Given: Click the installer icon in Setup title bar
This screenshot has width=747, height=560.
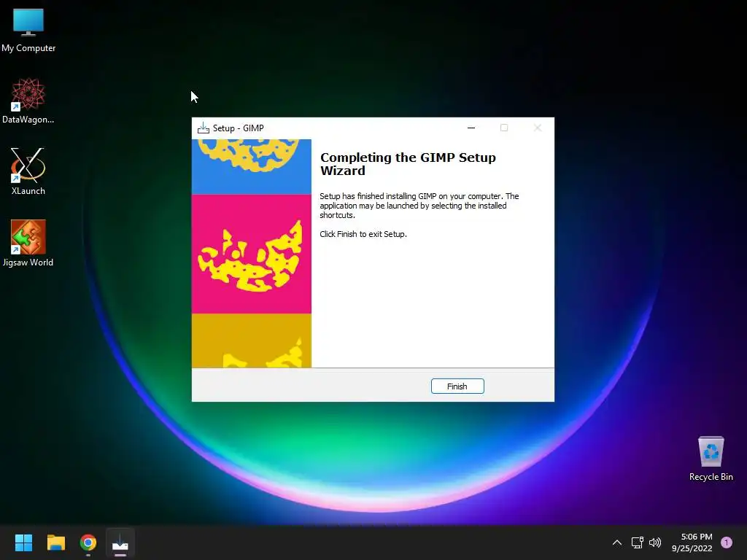Looking at the screenshot, I should point(204,128).
